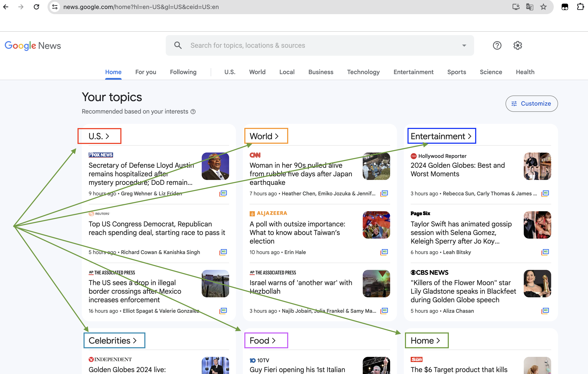Viewport: 588px width, 374px height.
Task: Click the Japan earthquake rescue thumbnail
Action: coord(376,166)
